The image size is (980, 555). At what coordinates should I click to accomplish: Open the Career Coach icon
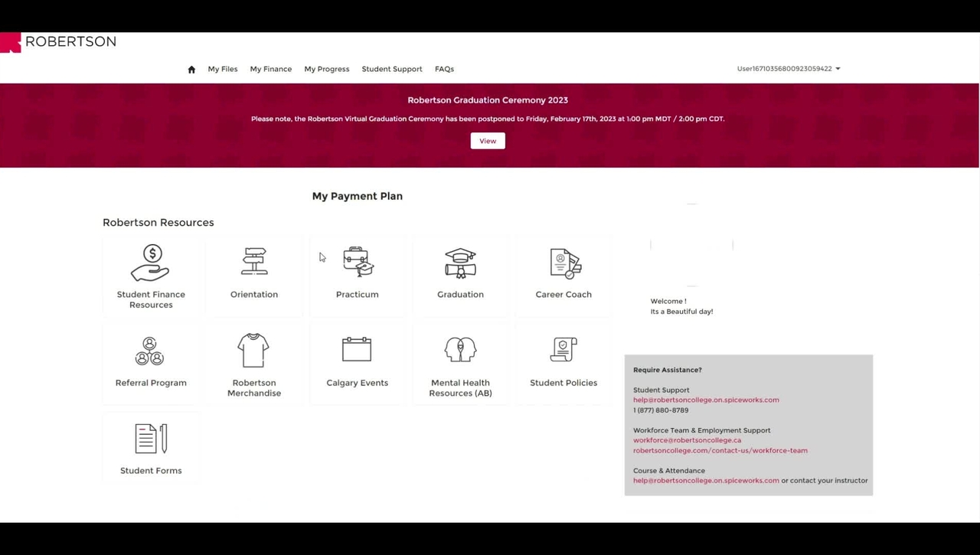pyautogui.click(x=565, y=263)
